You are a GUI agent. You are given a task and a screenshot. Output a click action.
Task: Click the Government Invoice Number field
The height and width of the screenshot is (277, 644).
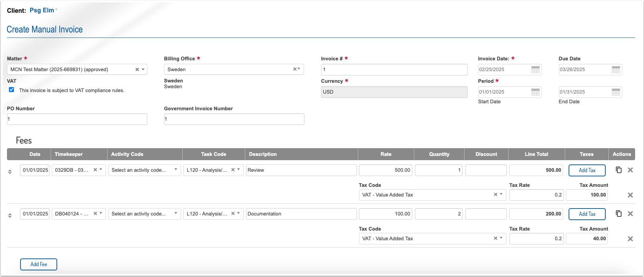[x=234, y=119]
